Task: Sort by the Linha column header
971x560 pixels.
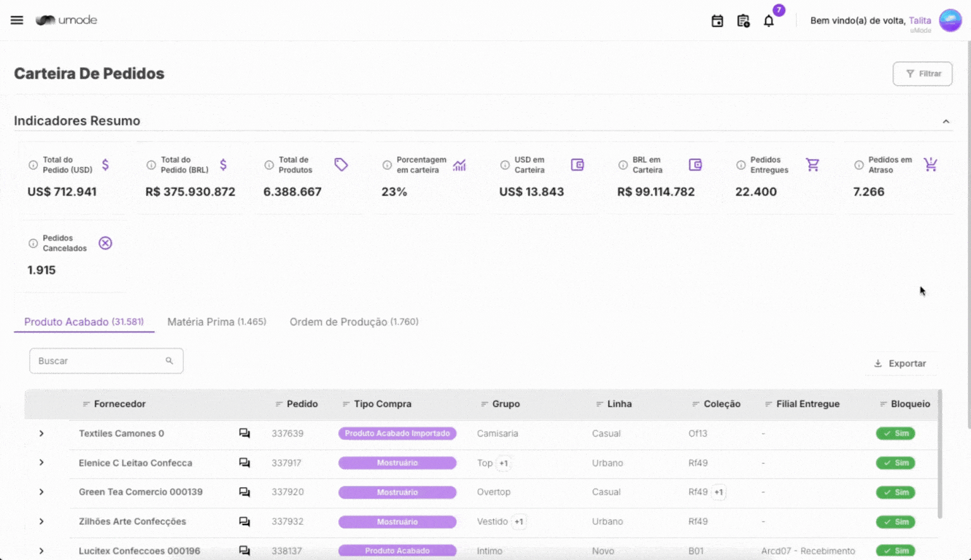Action: click(x=614, y=404)
